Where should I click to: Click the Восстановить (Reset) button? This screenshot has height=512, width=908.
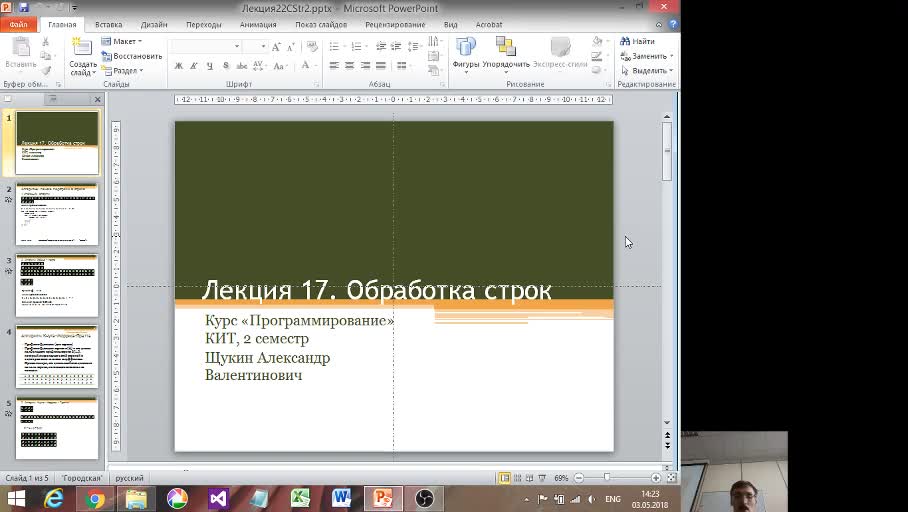131,56
